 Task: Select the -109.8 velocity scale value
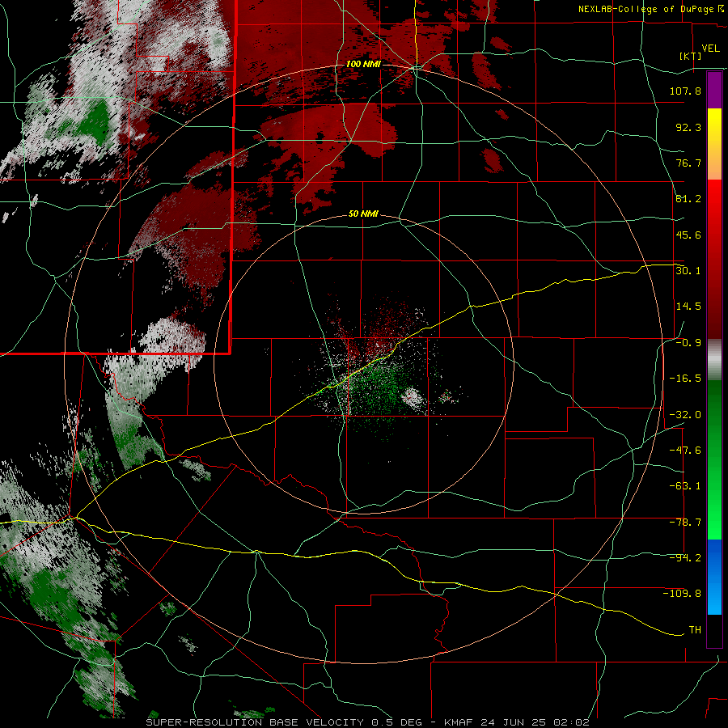pos(682,594)
